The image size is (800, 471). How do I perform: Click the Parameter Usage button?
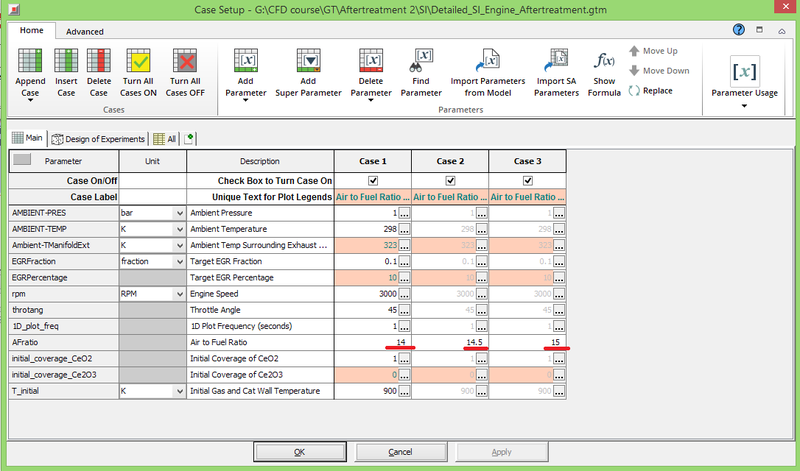(x=744, y=76)
